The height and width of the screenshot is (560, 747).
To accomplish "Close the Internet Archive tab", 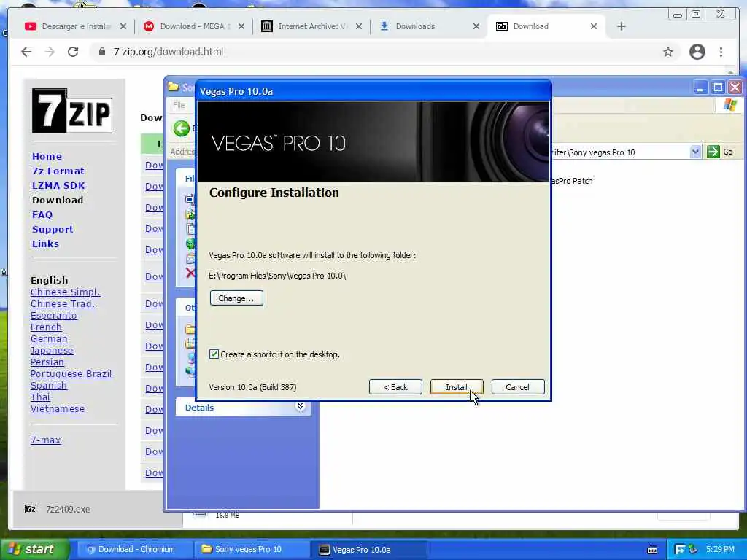I will 359,26.
